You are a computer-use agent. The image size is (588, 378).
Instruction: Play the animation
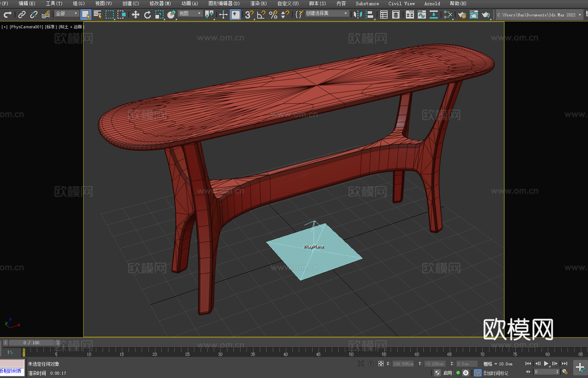[546, 364]
